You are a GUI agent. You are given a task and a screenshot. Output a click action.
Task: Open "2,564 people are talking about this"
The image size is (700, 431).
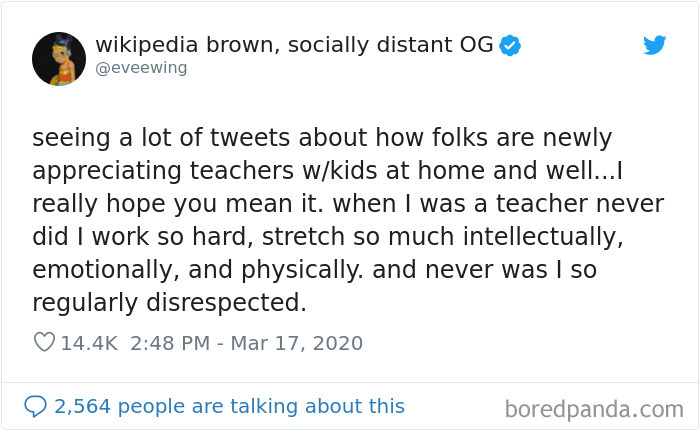click(229, 406)
